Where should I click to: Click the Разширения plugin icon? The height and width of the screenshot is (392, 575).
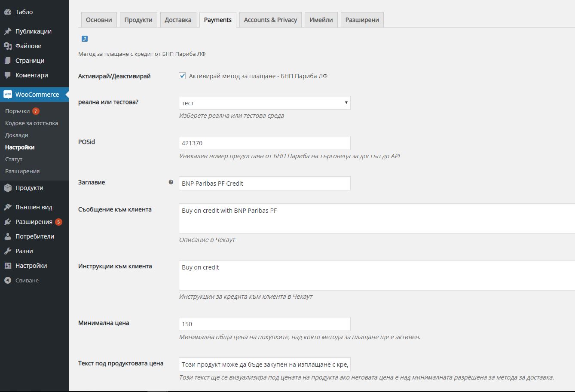8,222
